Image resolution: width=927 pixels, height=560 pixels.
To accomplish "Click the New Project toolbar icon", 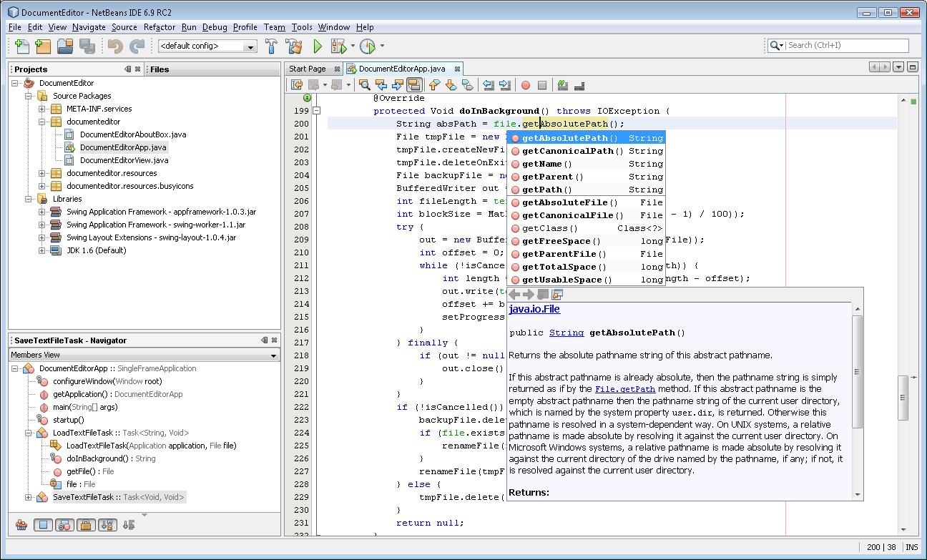I will point(44,46).
